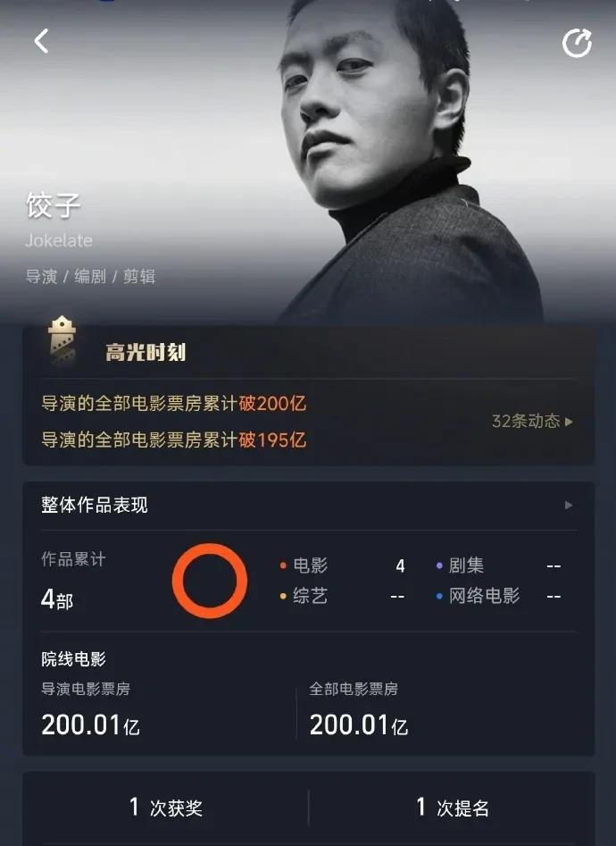Tap the orange dot next to 电影
616x846 pixels.
point(283,565)
